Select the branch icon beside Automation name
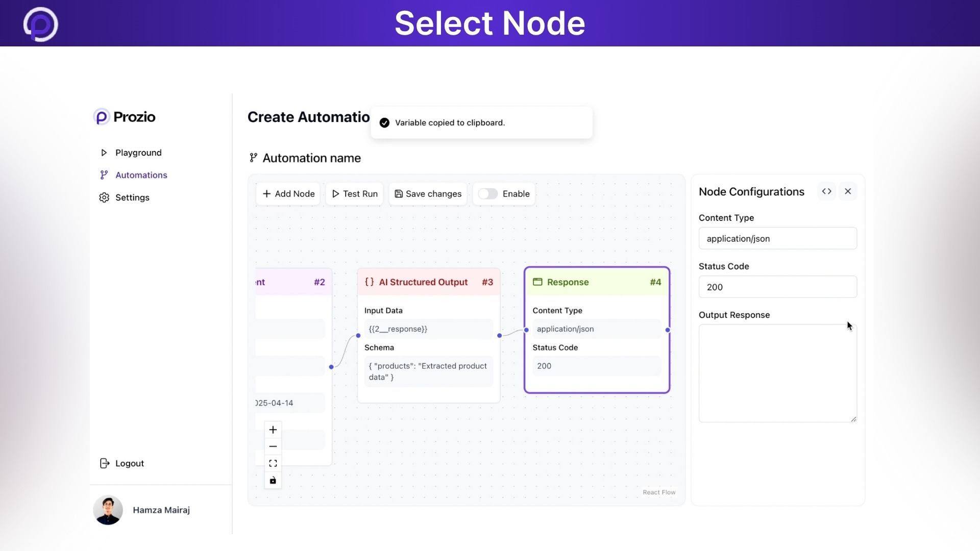The image size is (980, 551). point(253,157)
